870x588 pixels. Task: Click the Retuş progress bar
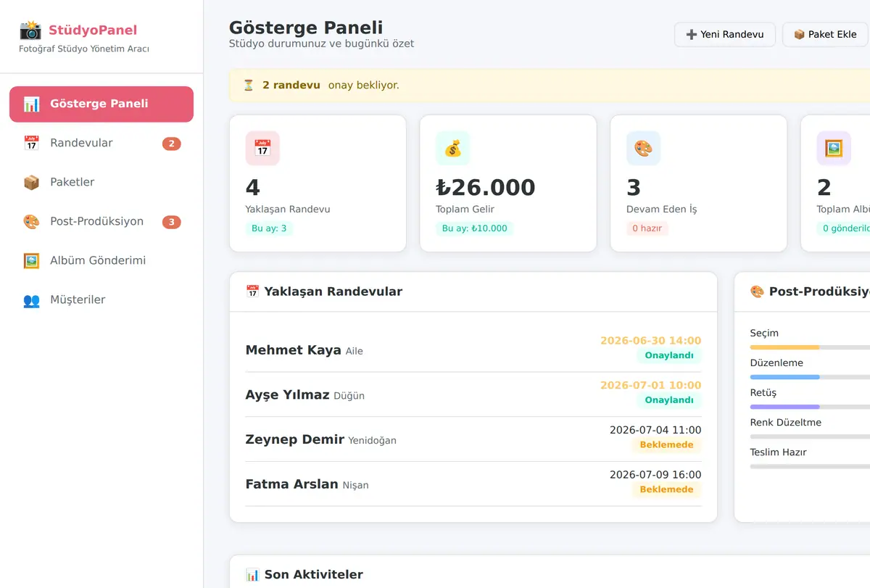click(x=810, y=407)
